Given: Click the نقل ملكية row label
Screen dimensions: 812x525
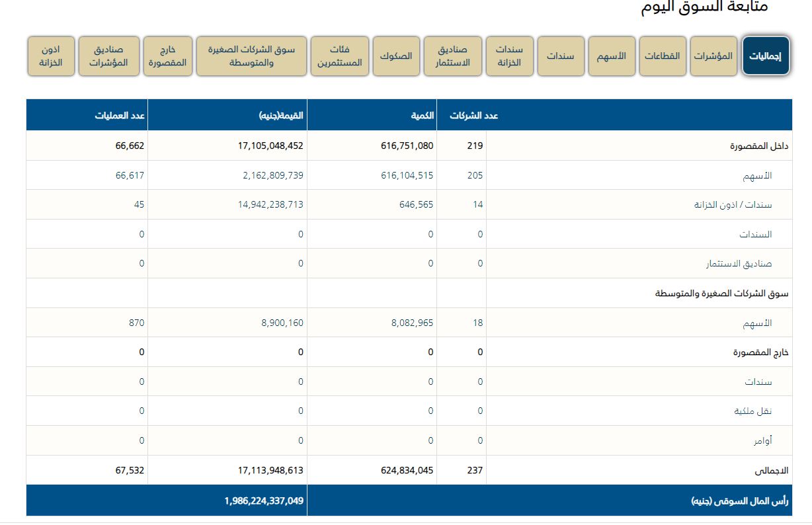Looking at the screenshot, I should coord(753,411).
